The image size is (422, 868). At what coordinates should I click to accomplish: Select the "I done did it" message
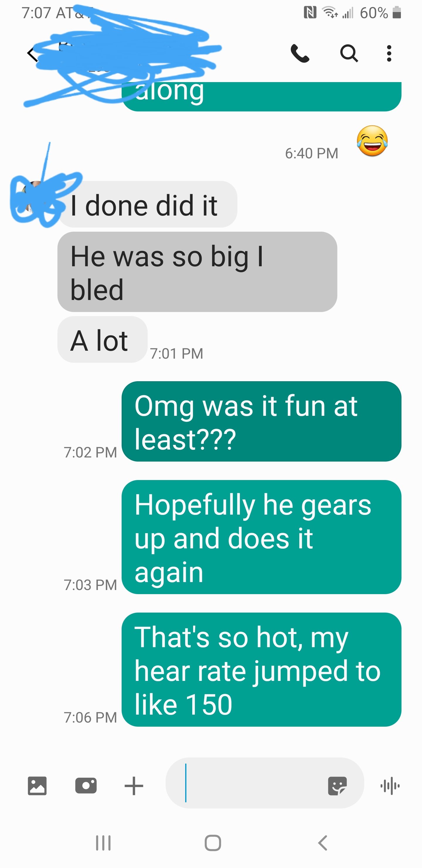tap(147, 204)
